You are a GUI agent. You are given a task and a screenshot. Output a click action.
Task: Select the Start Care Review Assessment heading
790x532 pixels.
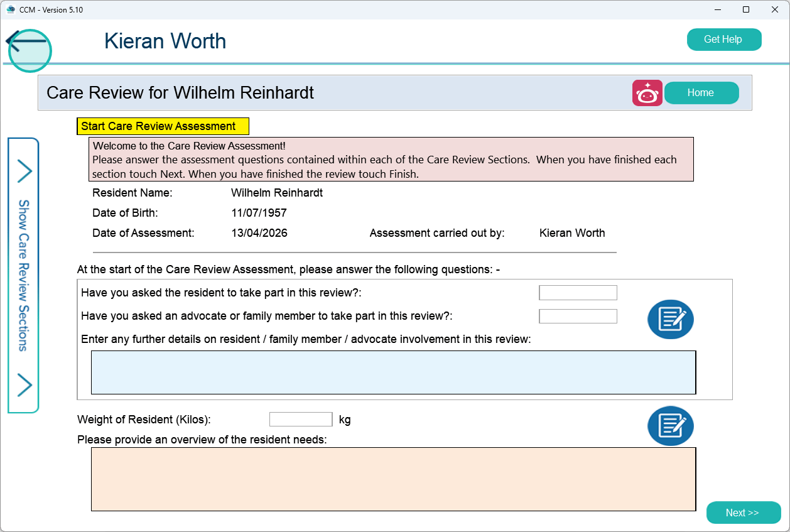[163, 126]
